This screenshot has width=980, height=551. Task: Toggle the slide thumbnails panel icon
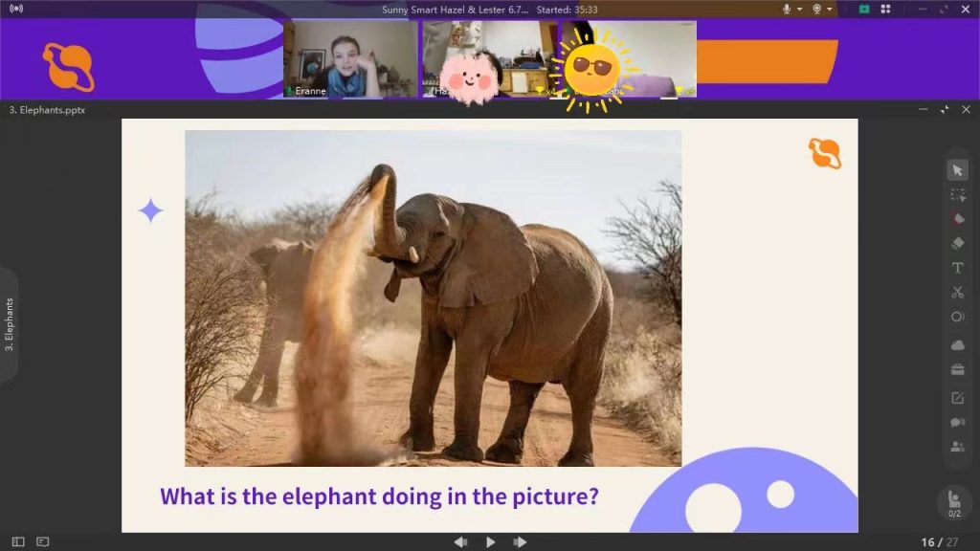[18, 541]
